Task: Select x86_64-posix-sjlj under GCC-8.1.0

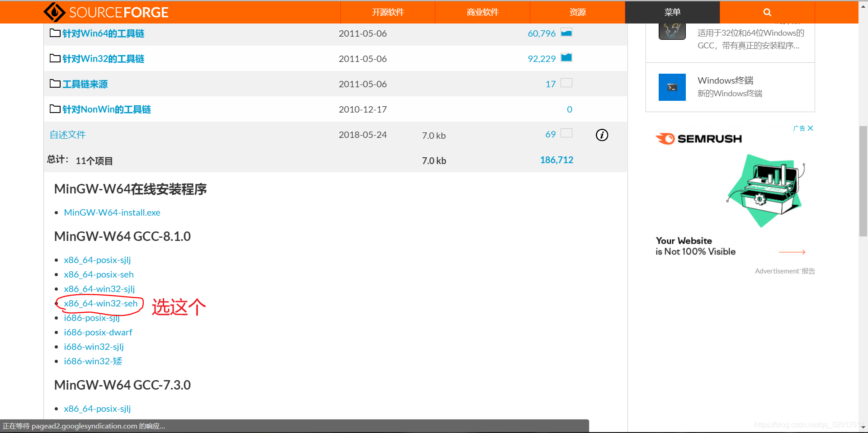Action: (x=97, y=260)
